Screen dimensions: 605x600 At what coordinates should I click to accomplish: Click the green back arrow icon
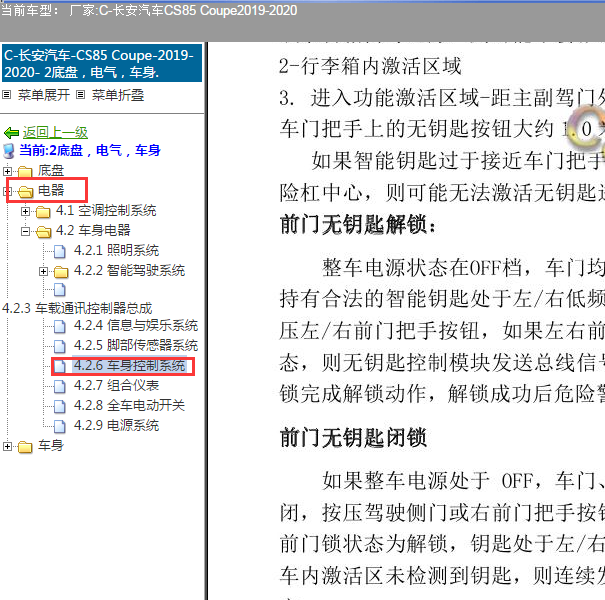[11, 133]
